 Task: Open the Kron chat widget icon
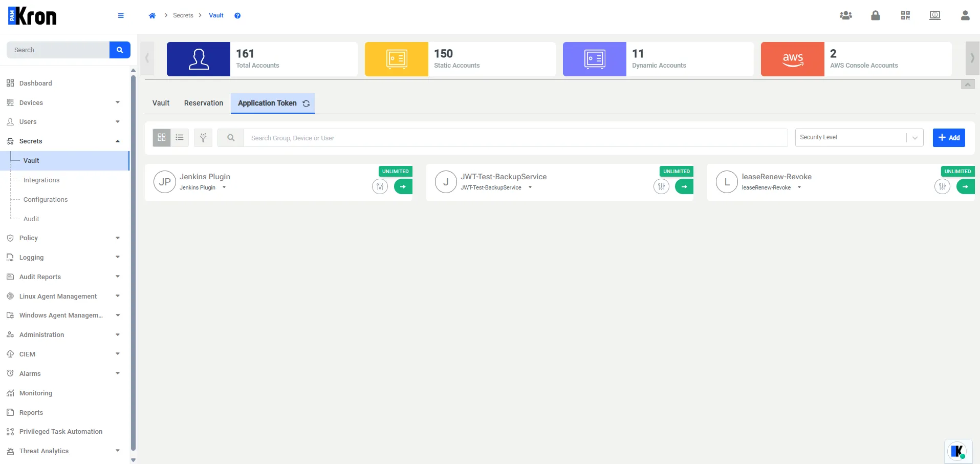point(957,451)
